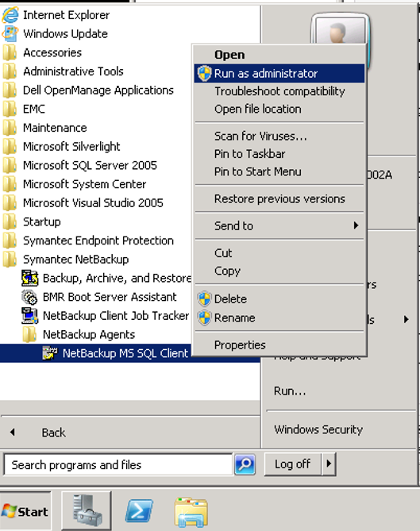Launch NetBackup Client Job Tracker icon
Image resolution: width=420 pixels, height=531 pixels.
[30, 316]
